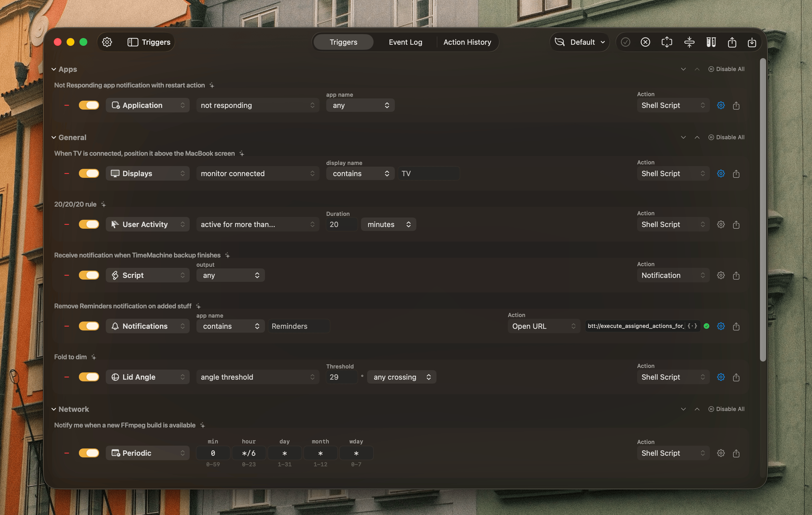The width and height of the screenshot is (812, 515).
Task: Collapse the General section chevron
Action: click(54, 138)
